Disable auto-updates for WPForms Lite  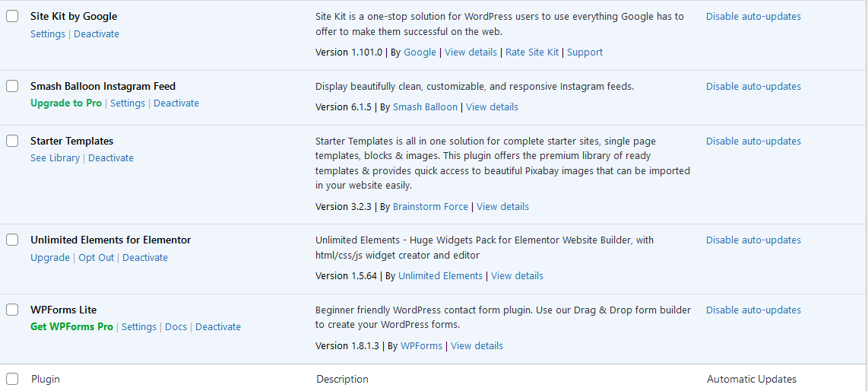point(753,310)
